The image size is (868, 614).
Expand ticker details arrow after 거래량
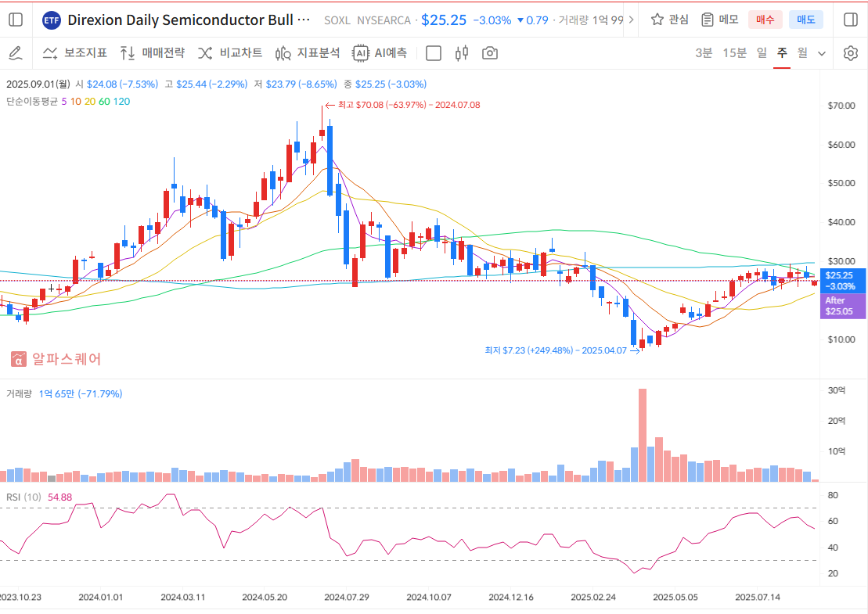pyautogui.click(x=632, y=20)
